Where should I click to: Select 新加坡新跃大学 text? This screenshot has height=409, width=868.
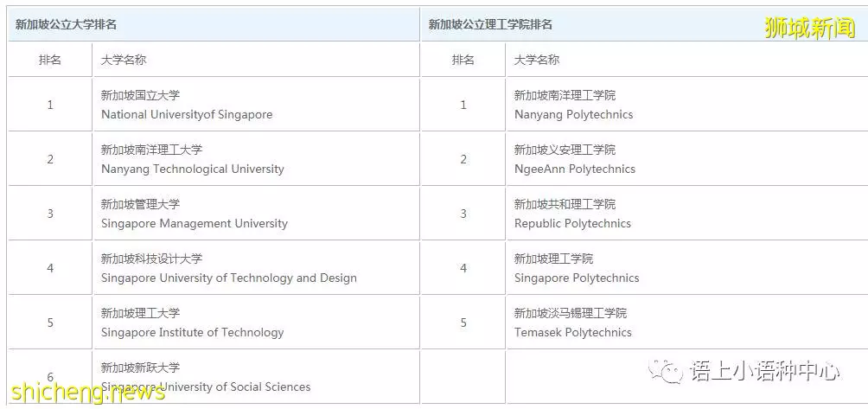point(140,367)
